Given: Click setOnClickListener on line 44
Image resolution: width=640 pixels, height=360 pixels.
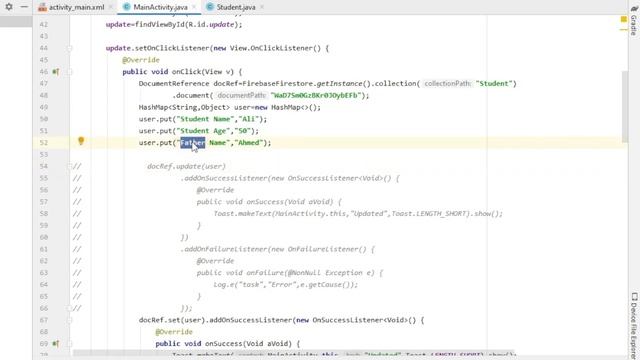Looking at the screenshot, I should (x=172, y=48).
